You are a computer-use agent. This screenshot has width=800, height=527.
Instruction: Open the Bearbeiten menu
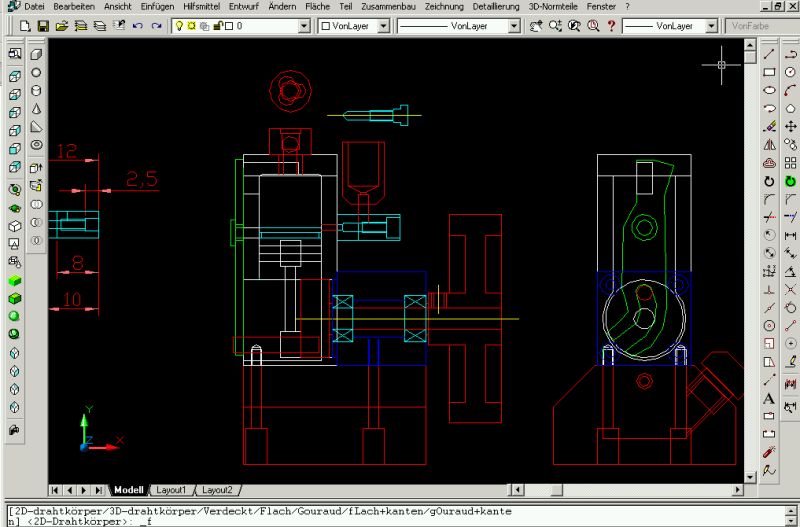pyautogui.click(x=74, y=7)
